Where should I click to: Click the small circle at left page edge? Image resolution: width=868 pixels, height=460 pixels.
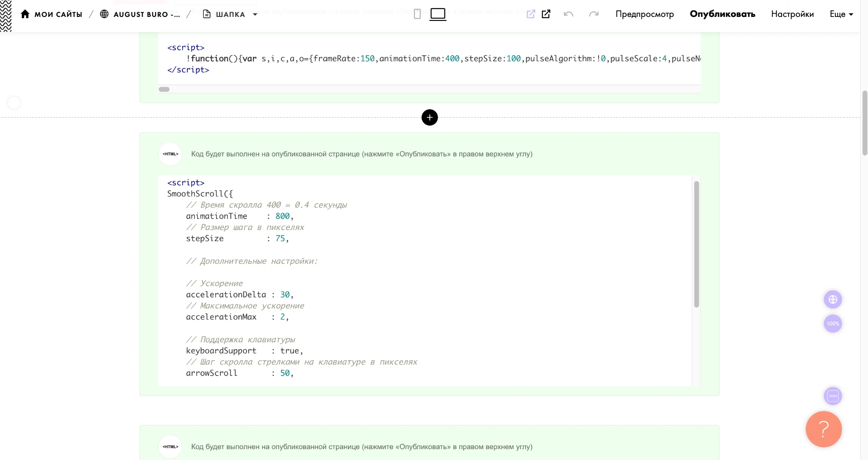14,103
